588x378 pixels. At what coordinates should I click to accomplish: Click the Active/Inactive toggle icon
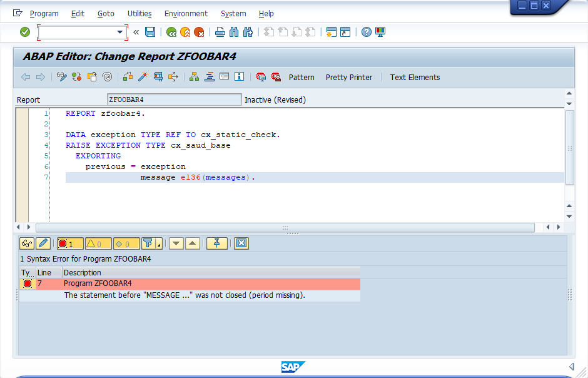pyautogui.click(x=77, y=77)
